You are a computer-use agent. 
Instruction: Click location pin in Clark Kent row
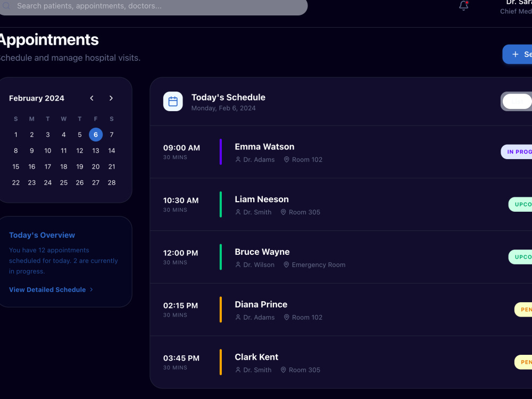284,370
